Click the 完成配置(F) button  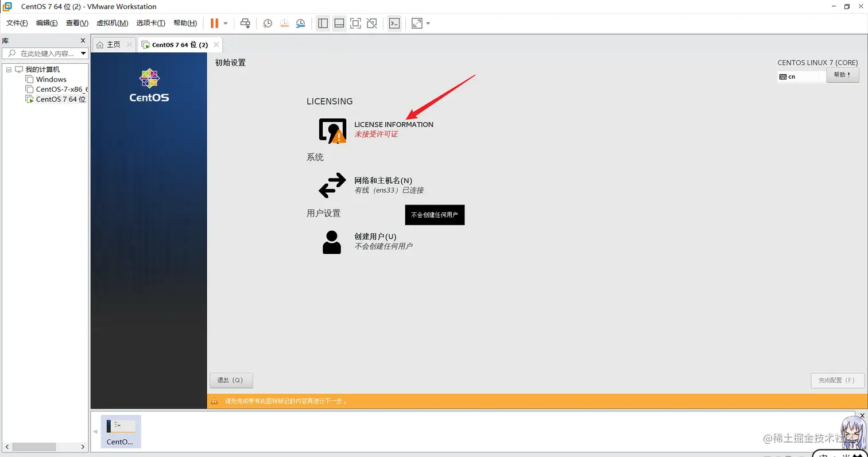tap(838, 381)
